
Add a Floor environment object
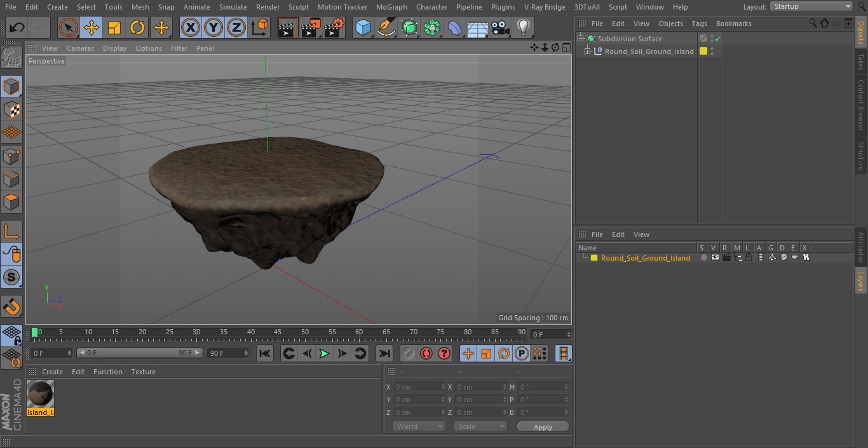[478, 28]
